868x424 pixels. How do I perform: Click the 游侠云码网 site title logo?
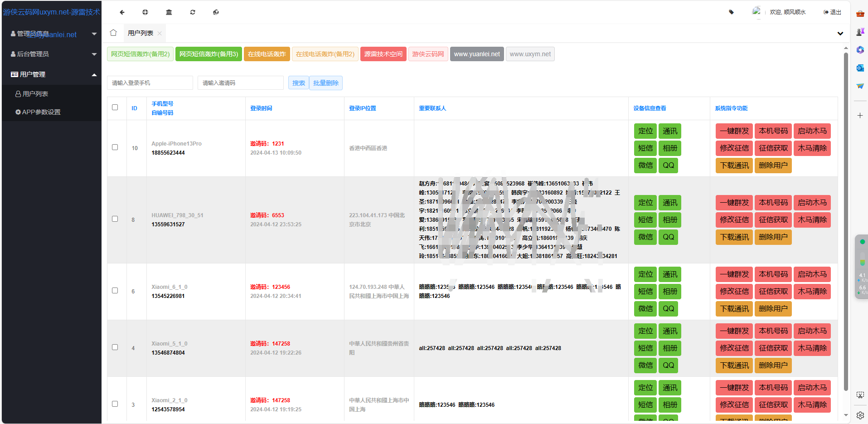pyautogui.click(x=52, y=12)
